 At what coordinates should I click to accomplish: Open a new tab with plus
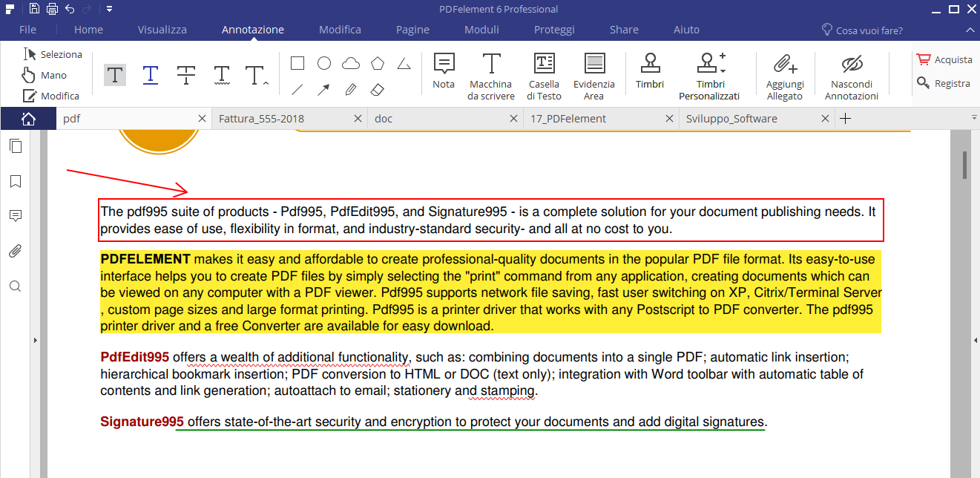pyautogui.click(x=845, y=119)
